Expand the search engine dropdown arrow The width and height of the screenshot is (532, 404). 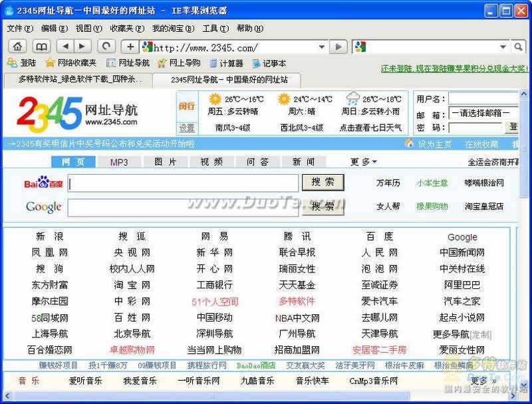[503, 47]
